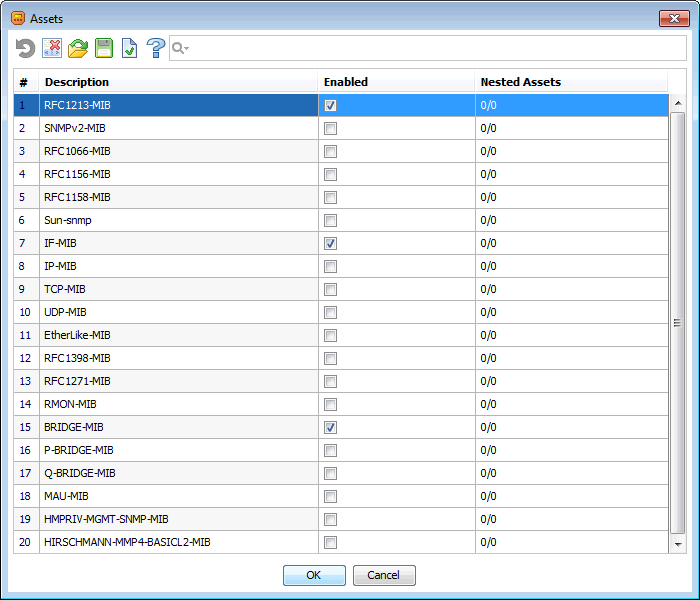
Task: Select the HIRSCHMANN-MMP4-BASICL2-MIB row
Action: [341, 542]
